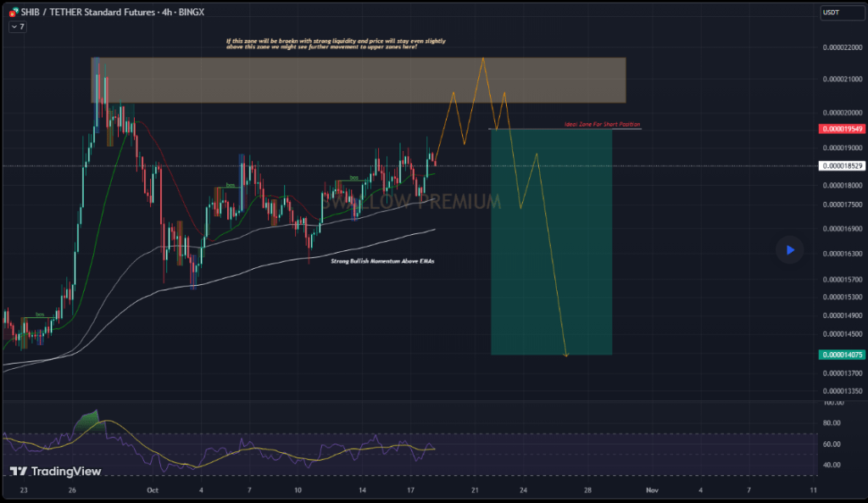Viewport: 868px width, 503px height.
Task: Click the 'Strong Bullish Momentum Above EMAs' note
Action: pos(382,261)
